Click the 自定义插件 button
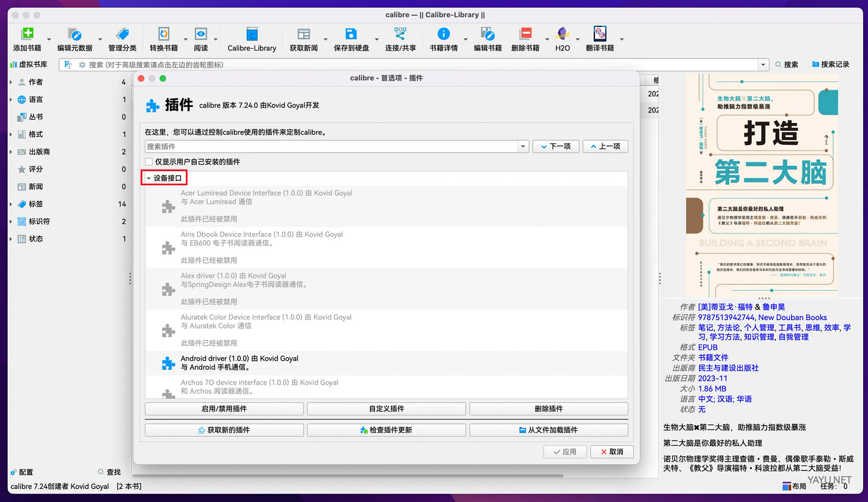 pyautogui.click(x=386, y=409)
